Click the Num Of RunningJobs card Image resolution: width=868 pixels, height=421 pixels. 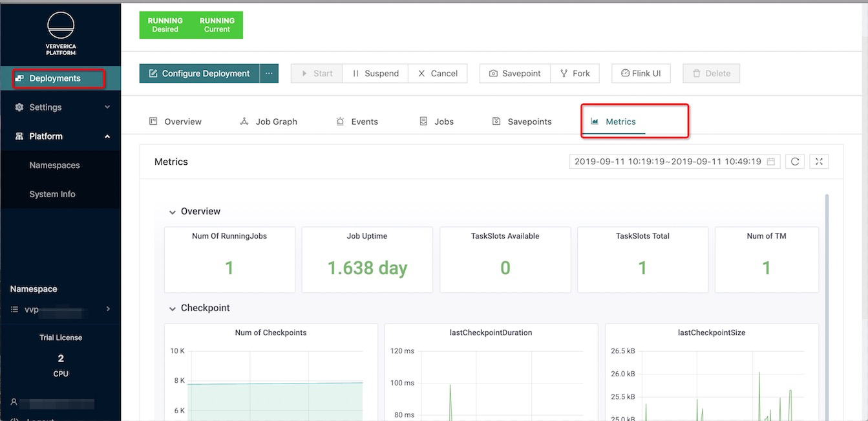[x=229, y=259]
